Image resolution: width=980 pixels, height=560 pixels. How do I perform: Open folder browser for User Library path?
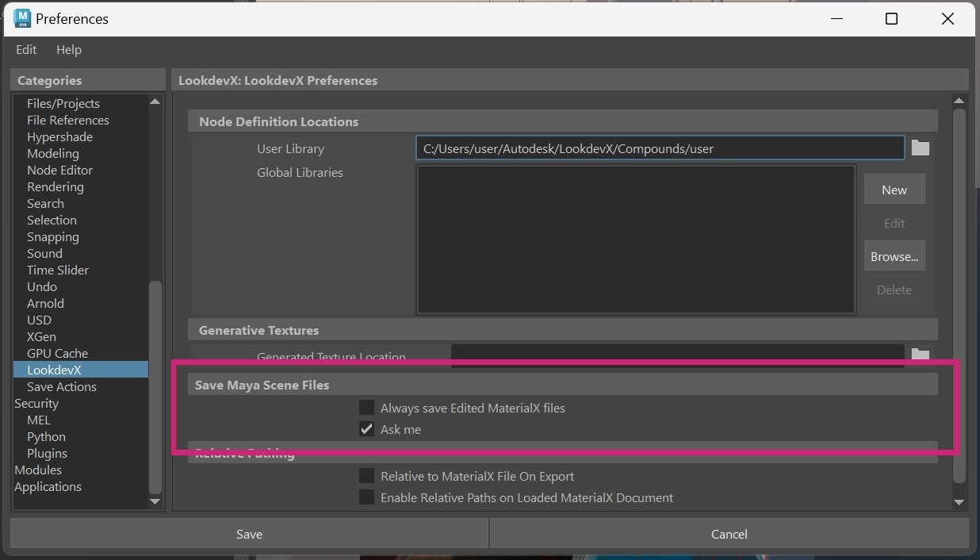coord(920,148)
